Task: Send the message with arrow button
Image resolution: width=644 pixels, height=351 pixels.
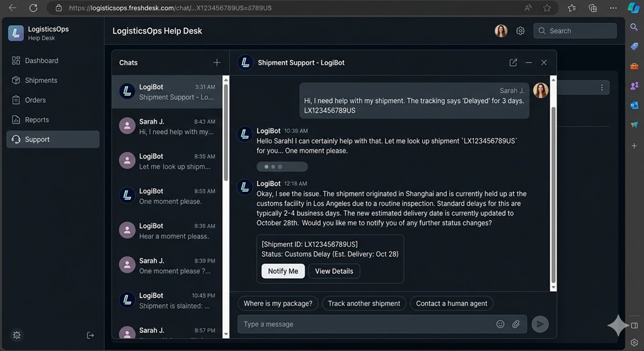Action: [540, 325]
